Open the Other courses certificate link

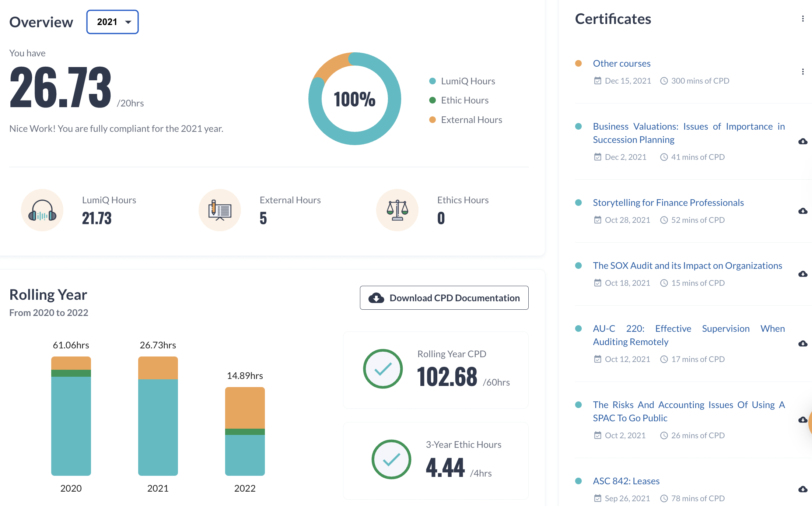tap(622, 63)
